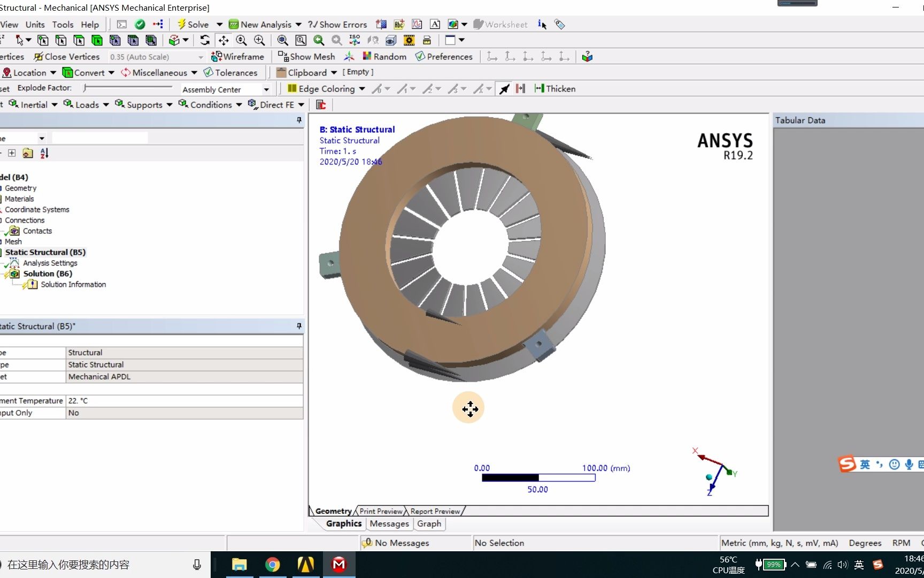Screen dimensions: 924x578
Task: Select the Face selection filter icon
Action: click(79, 40)
